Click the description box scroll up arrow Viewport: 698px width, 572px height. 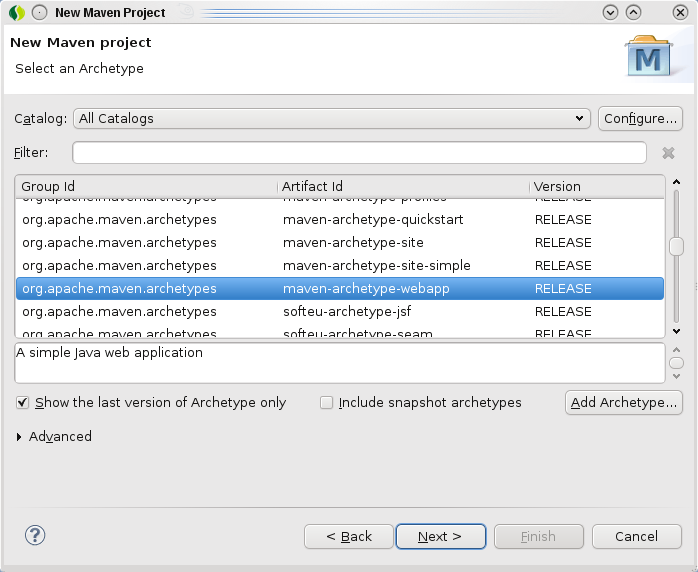click(x=676, y=350)
